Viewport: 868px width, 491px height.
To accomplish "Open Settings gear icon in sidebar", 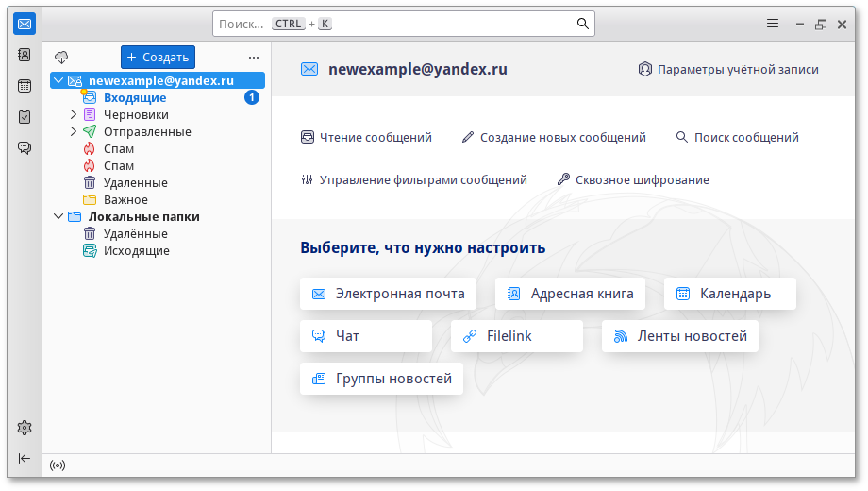I will click(x=25, y=428).
